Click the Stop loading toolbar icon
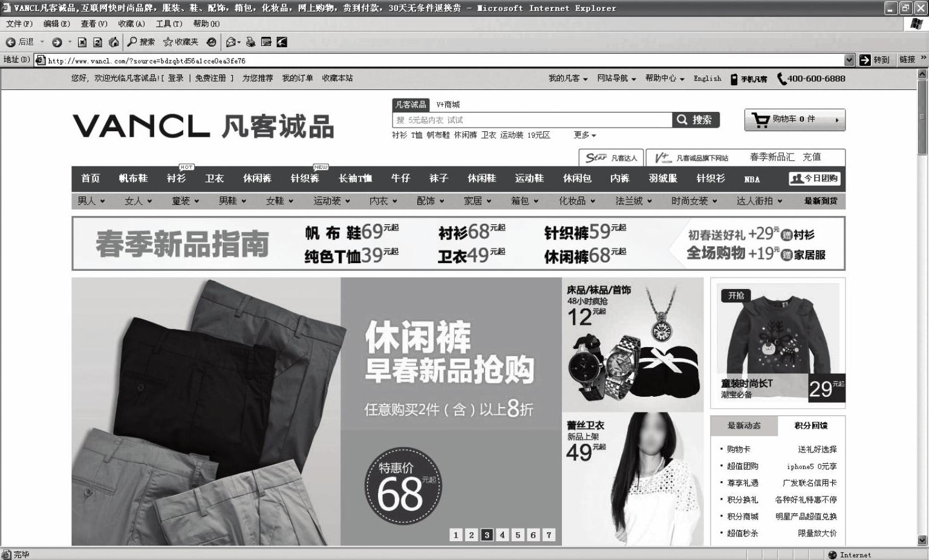 tap(82, 42)
